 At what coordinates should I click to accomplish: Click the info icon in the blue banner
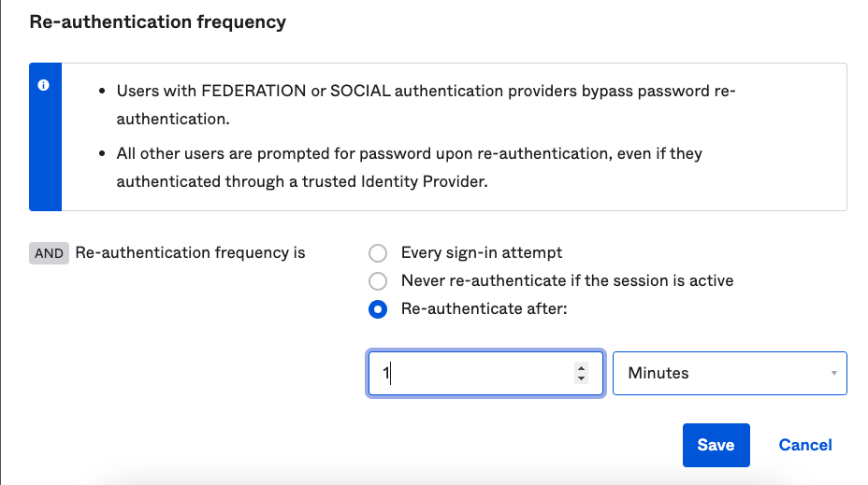(44, 85)
